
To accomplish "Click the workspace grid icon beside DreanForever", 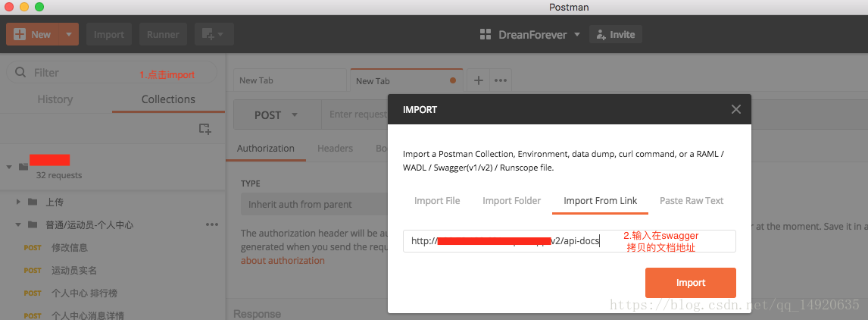I will click(486, 34).
